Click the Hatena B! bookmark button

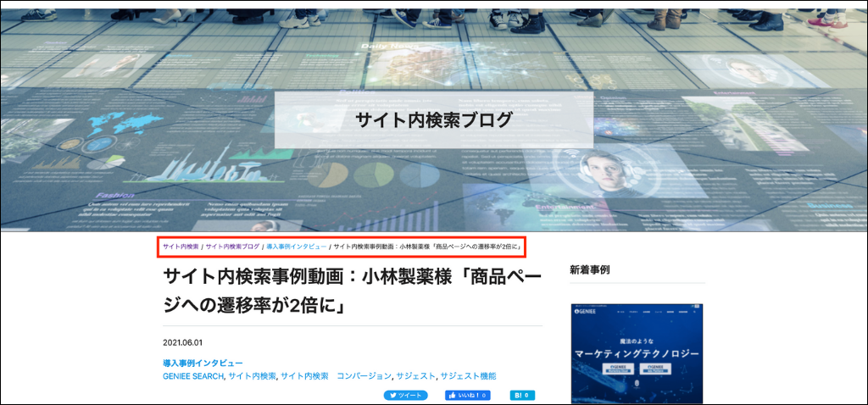[522, 396]
